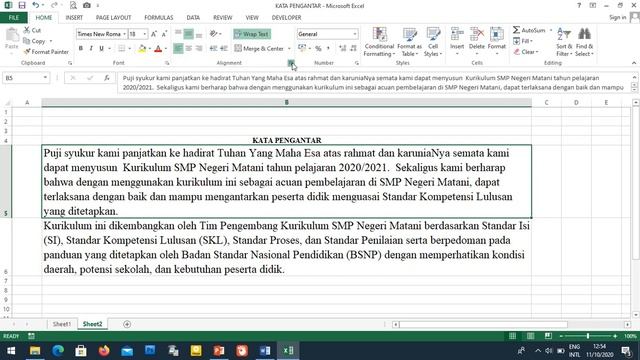Toggle the Wrap Text button

[x=252, y=34]
